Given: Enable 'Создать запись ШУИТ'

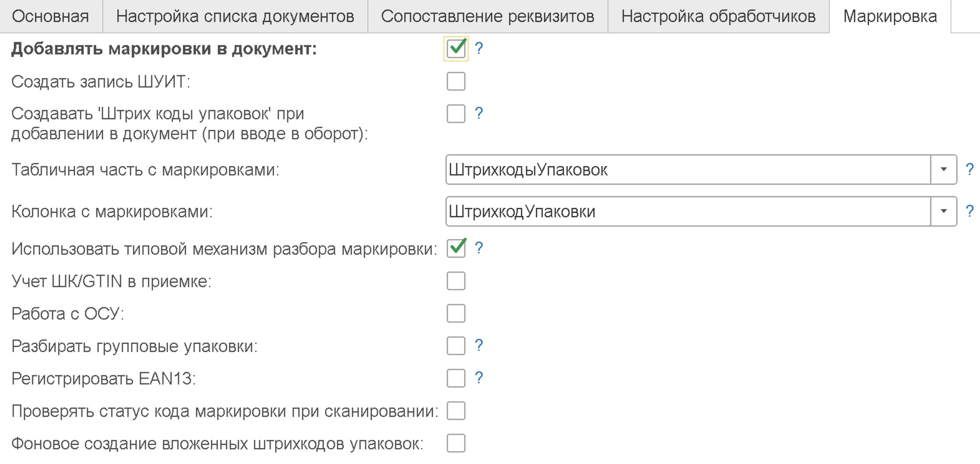Looking at the screenshot, I should click(x=456, y=81).
